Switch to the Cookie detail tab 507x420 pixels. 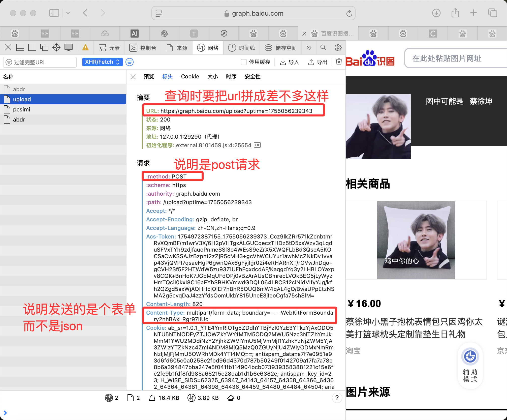190,77
